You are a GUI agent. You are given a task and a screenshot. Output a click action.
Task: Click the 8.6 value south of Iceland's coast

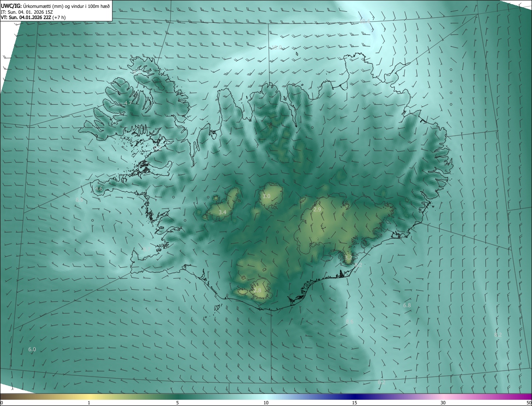(350, 321)
